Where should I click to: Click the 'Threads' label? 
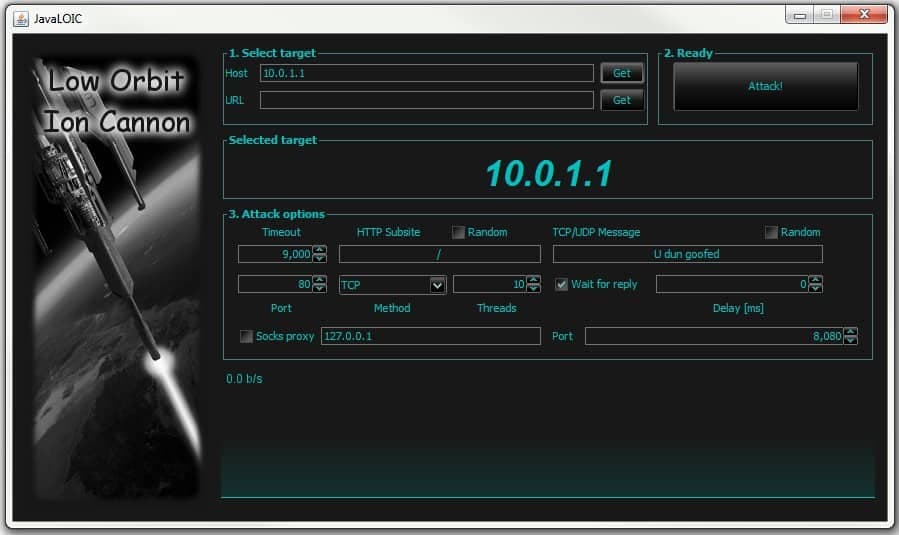coord(497,308)
